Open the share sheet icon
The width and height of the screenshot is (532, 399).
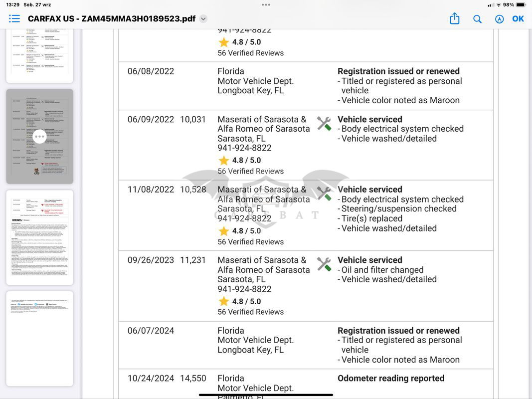pyautogui.click(x=454, y=19)
